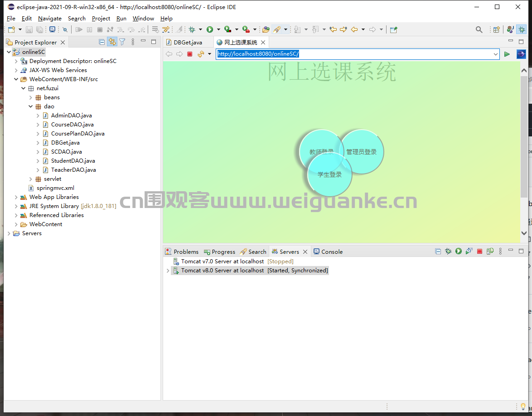Viewport: 532px width, 416px height.
Task: Select StudentDAO.java in the tree
Action: coord(73,160)
